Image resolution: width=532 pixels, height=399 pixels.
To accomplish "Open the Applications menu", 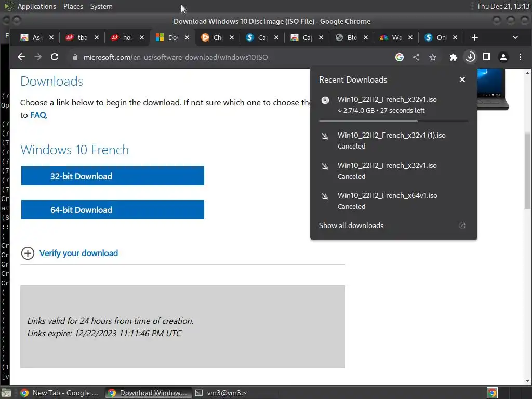I will [37, 6].
